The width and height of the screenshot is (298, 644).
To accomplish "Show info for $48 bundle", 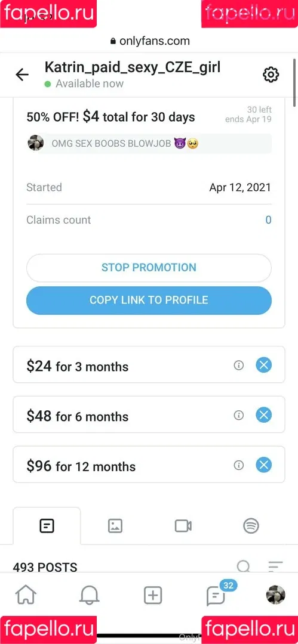I will (239, 415).
